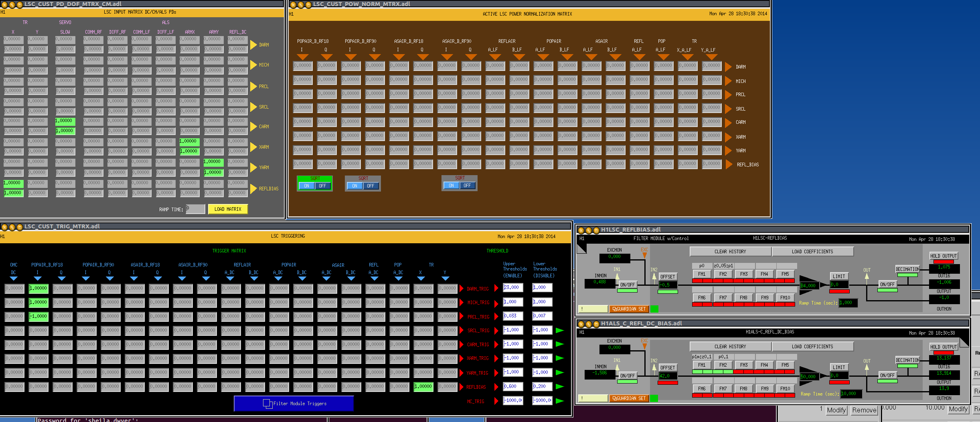The width and height of the screenshot is (980, 422).
Task: Turn SQRT OFF under ASAIR_B_RF90
Action: 467,186
